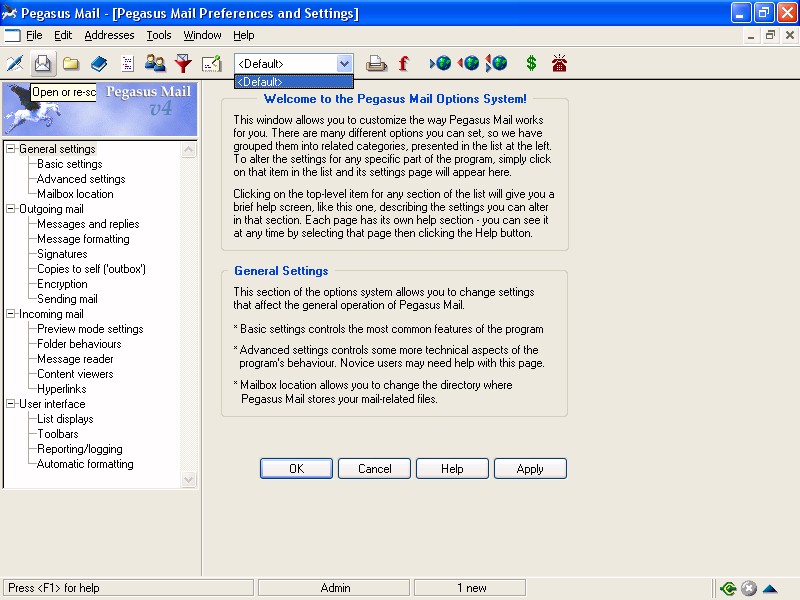Click the printer icon in toolbar
800x600 pixels.
(376, 64)
